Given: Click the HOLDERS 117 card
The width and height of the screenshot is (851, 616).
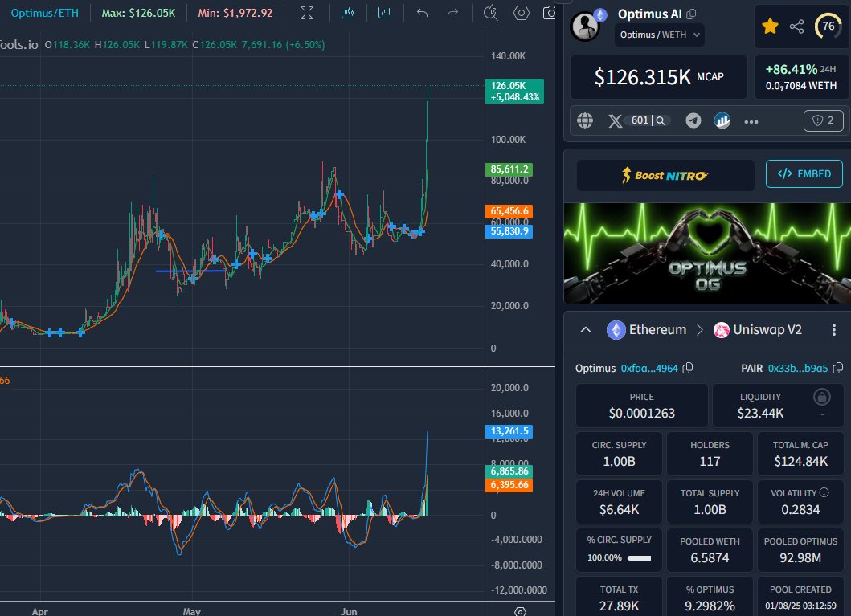Looking at the screenshot, I should click(x=710, y=454).
